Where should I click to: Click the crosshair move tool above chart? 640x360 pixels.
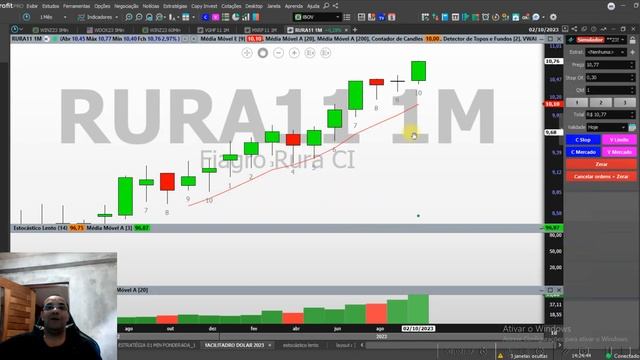pos(247,53)
